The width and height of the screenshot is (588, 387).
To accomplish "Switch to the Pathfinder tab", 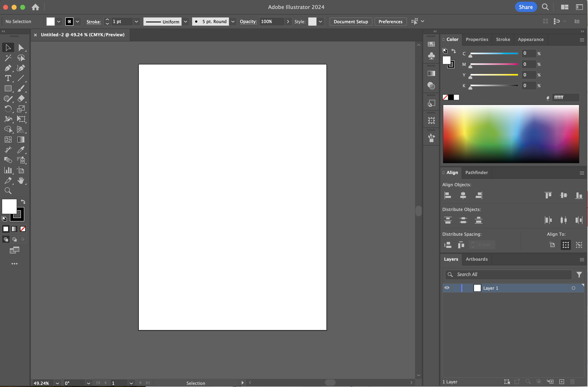I will click(x=476, y=173).
